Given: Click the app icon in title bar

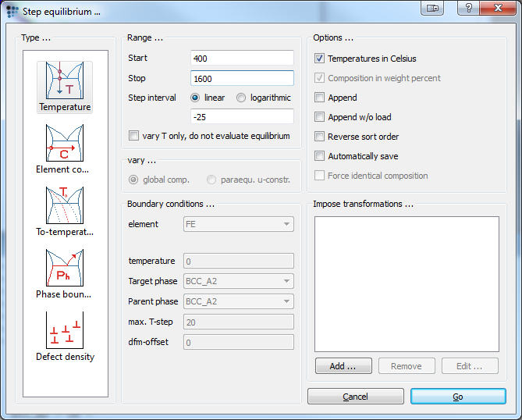Looking at the screenshot, I should tap(11, 12).
